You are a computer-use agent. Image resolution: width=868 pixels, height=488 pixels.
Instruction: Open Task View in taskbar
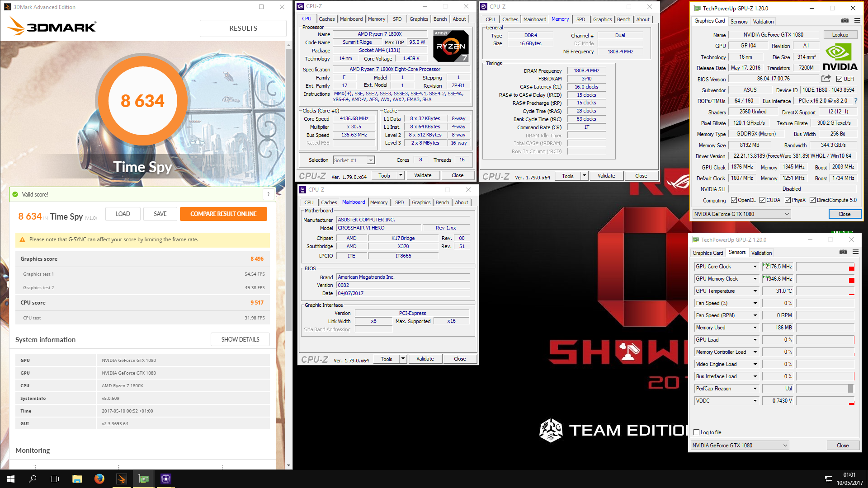click(x=54, y=479)
